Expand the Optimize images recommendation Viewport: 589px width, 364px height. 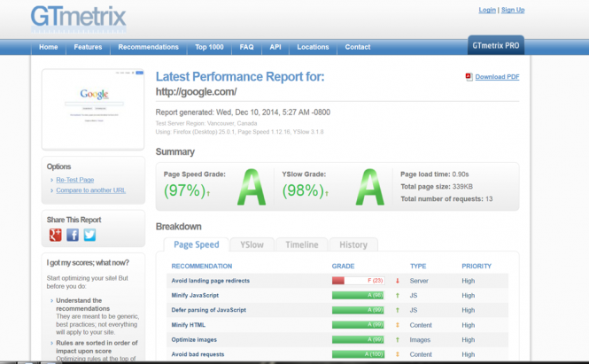pyautogui.click(x=194, y=339)
